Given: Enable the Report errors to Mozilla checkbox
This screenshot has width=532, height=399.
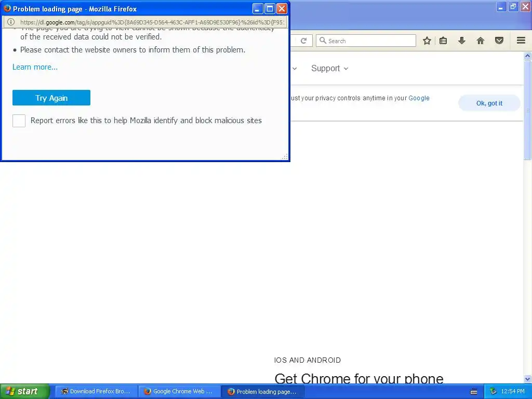Looking at the screenshot, I should tap(19, 121).
